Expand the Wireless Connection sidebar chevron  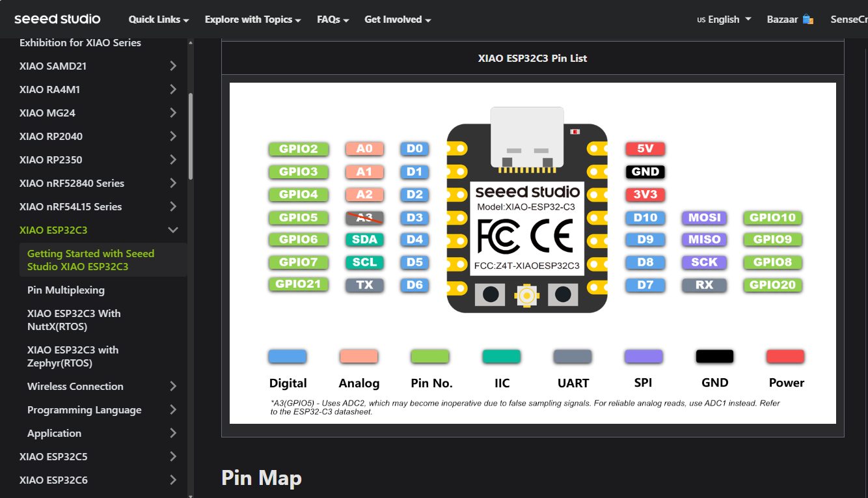[172, 386]
